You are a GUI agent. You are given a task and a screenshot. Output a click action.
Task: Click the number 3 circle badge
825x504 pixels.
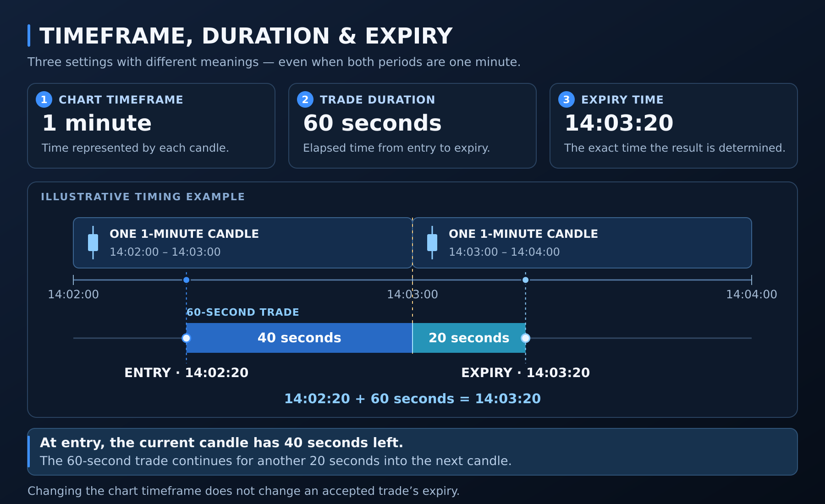[566, 99]
